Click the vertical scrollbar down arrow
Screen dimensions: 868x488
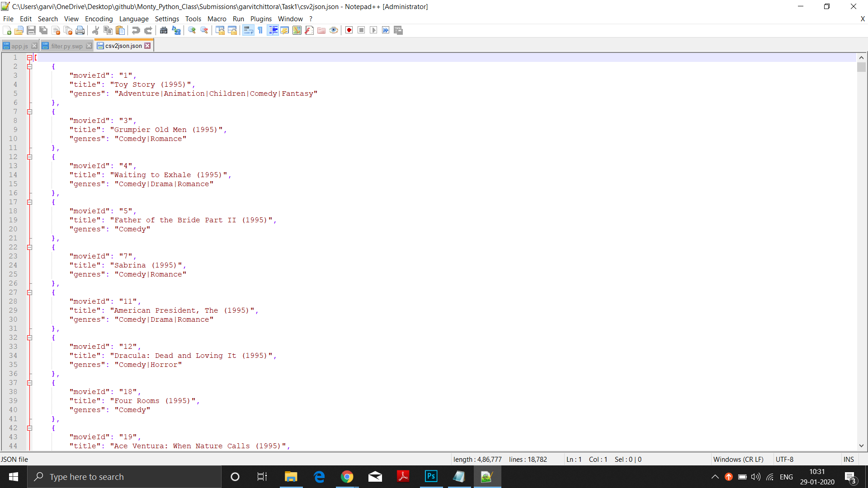[861, 446]
